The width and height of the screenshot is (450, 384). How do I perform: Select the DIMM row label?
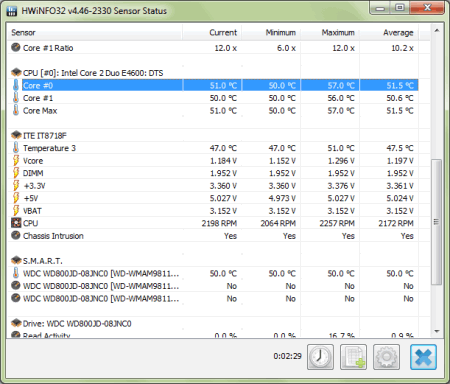(33, 173)
